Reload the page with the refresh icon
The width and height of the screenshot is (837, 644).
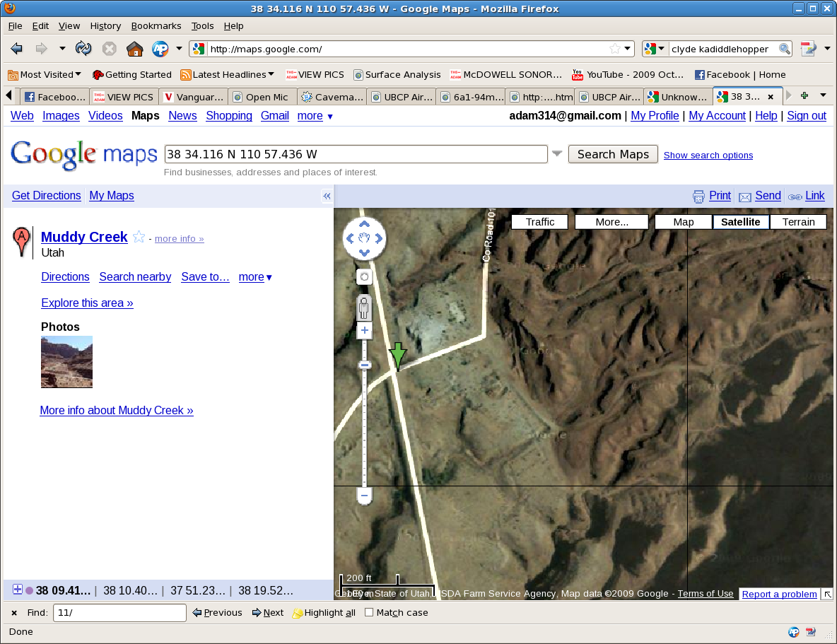click(x=83, y=49)
